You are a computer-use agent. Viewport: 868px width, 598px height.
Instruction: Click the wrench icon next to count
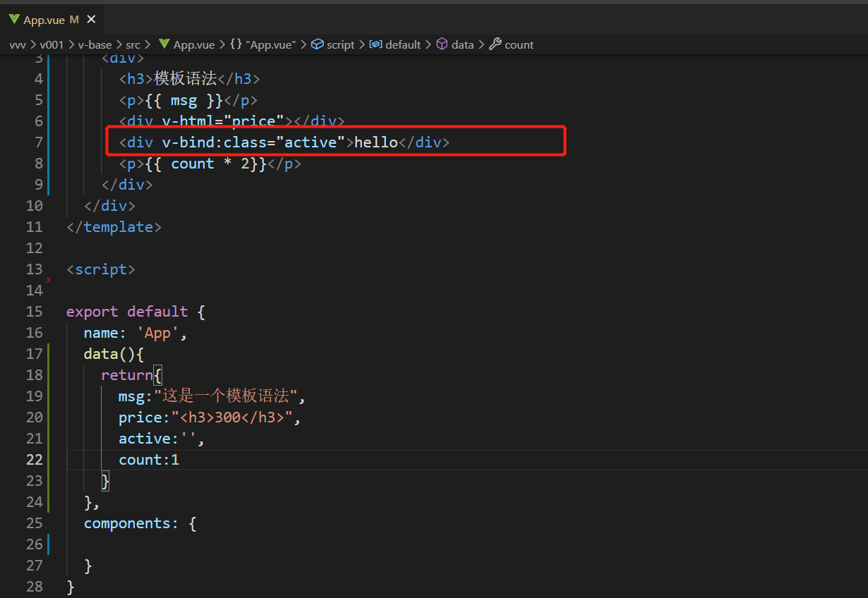[x=495, y=44]
